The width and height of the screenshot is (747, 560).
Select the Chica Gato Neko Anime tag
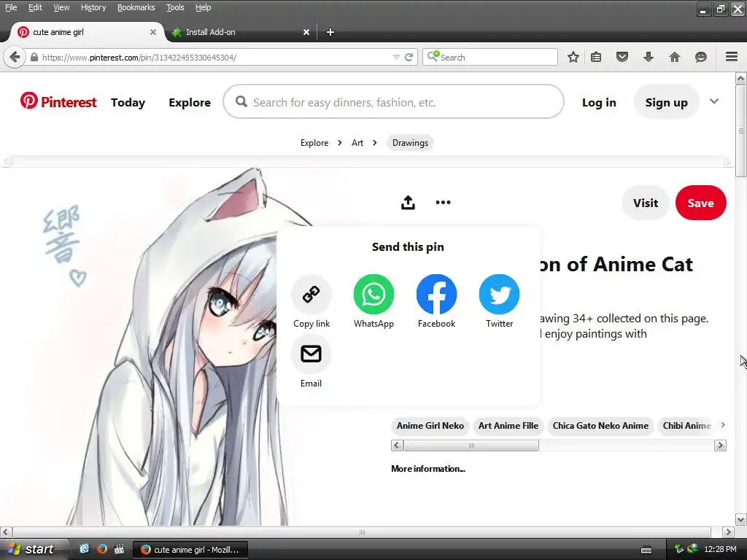[600, 426]
